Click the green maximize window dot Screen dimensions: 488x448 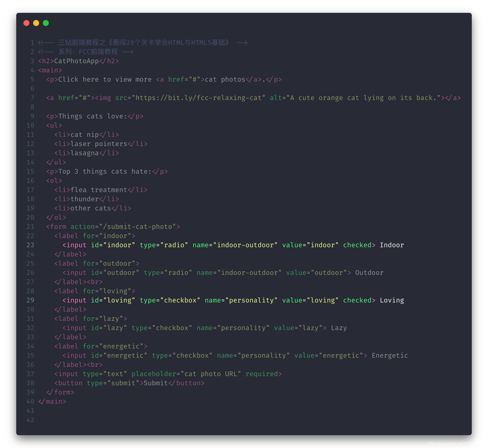[x=46, y=23]
